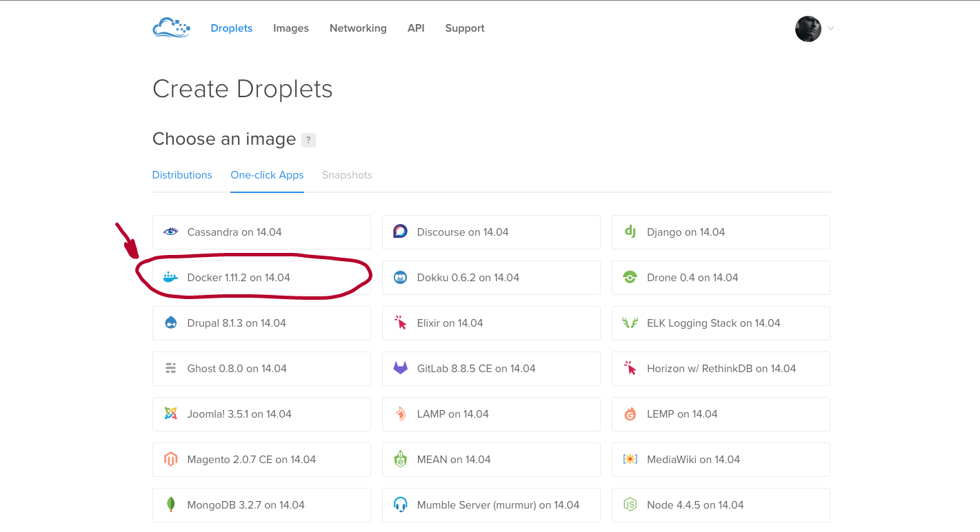The width and height of the screenshot is (980, 532).
Task: Select Node 4.4.5 on 14.04
Action: [x=721, y=505]
